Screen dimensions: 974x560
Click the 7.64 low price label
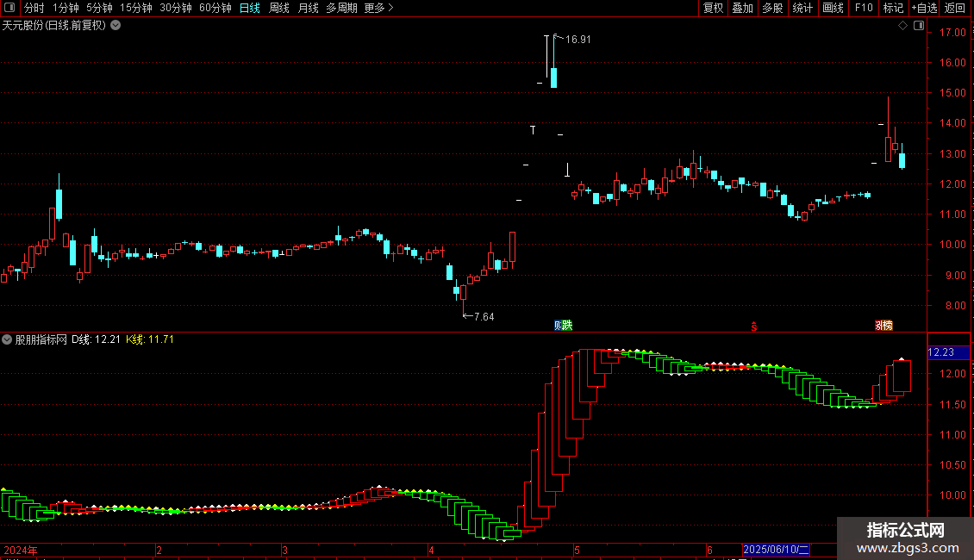(x=484, y=317)
